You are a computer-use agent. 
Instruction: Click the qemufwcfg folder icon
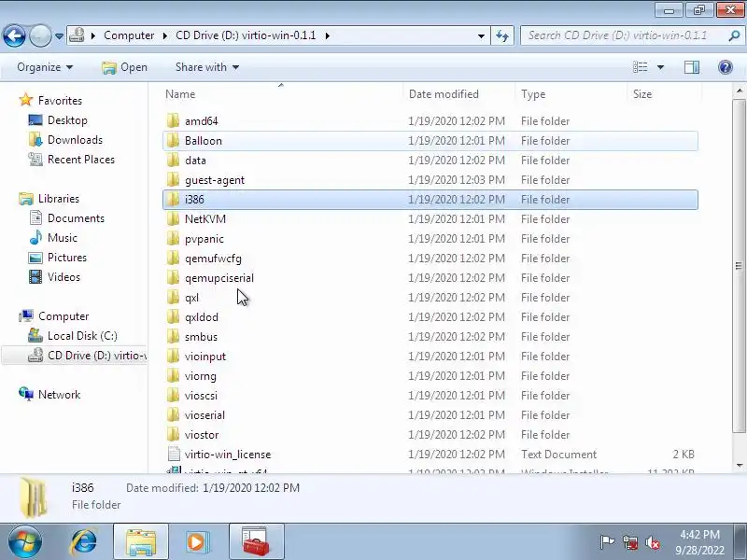(174, 258)
